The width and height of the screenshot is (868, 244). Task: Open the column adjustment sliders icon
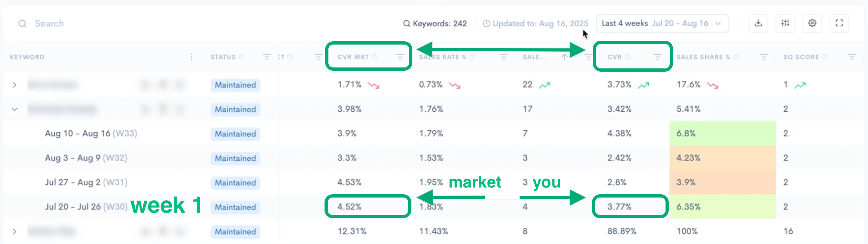tap(785, 23)
